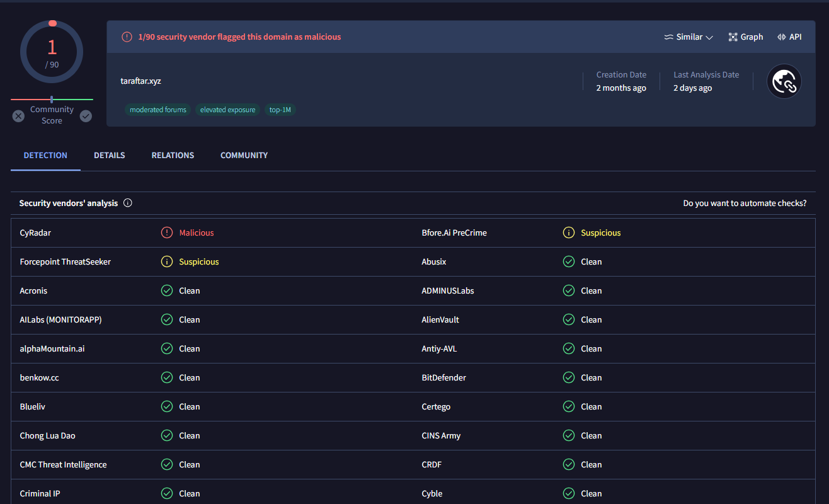This screenshot has width=829, height=504.
Task: Click the 'moderated forums' tag
Action: 158,110
